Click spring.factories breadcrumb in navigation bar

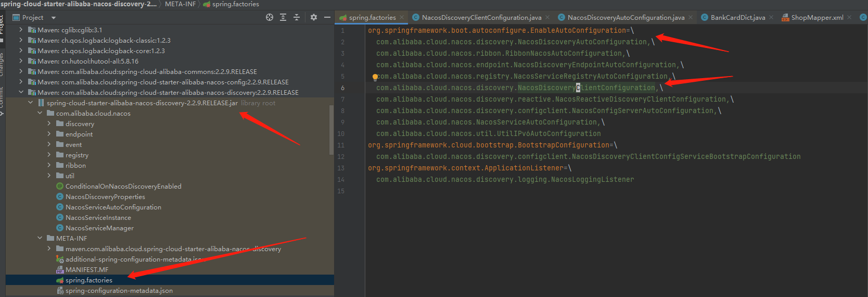tap(235, 4)
